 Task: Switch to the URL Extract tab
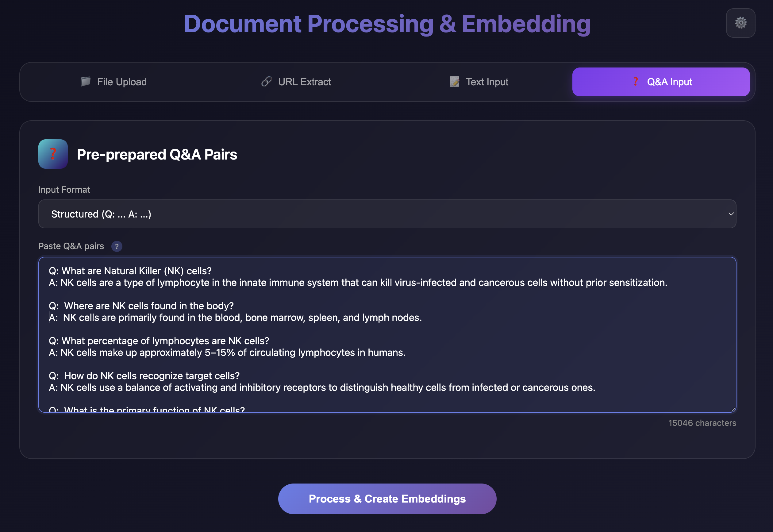(x=296, y=82)
